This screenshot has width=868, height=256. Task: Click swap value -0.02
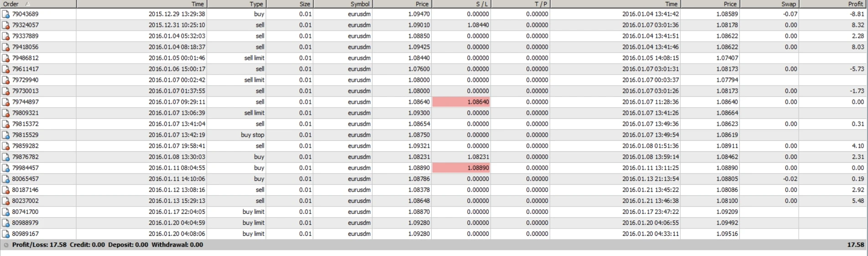point(790,179)
